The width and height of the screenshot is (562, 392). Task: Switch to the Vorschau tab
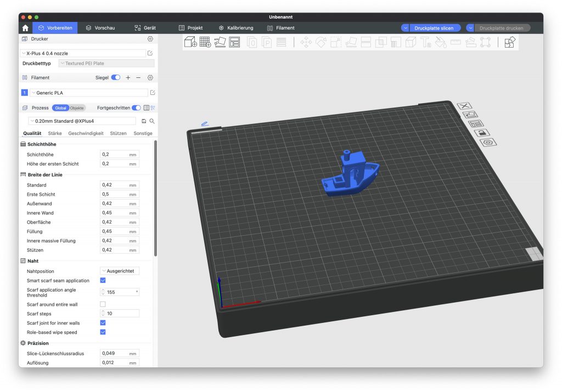click(x=100, y=28)
